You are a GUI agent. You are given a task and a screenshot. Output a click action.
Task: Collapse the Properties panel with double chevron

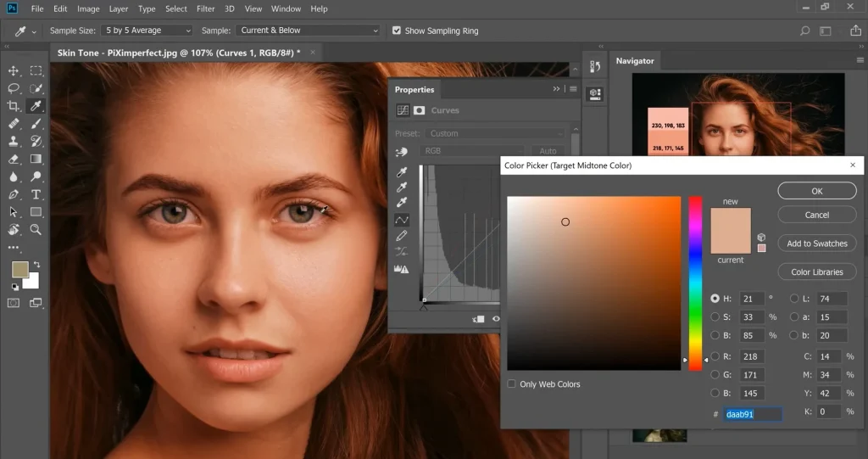click(x=556, y=89)
